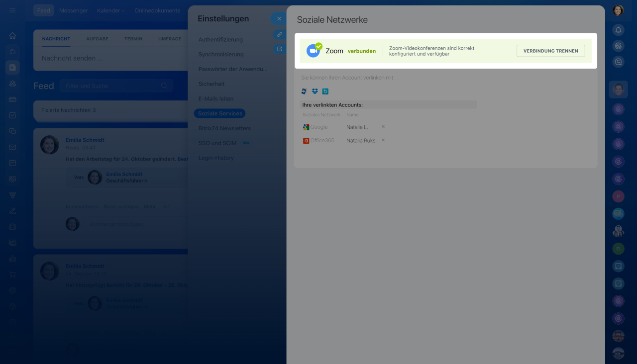Viewport: 637px width, 364px height.
Task: Open SSO und SCIM section
Action: [217, 143]
